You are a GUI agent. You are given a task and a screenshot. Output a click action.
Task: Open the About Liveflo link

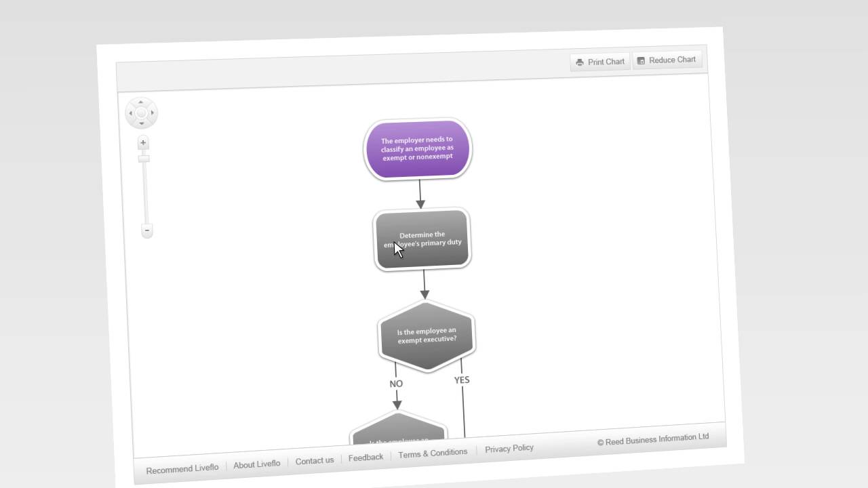click(x=257, y=464)
